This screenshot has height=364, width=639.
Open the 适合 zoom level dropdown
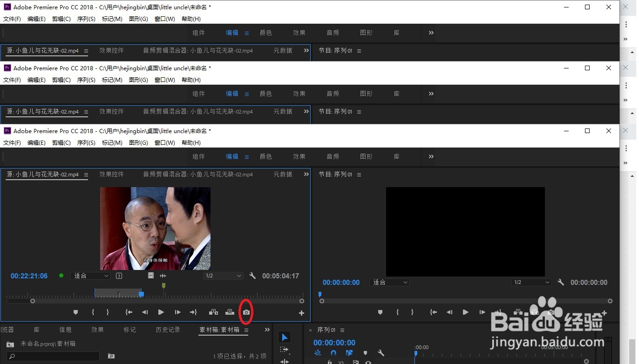click(90, 276)
